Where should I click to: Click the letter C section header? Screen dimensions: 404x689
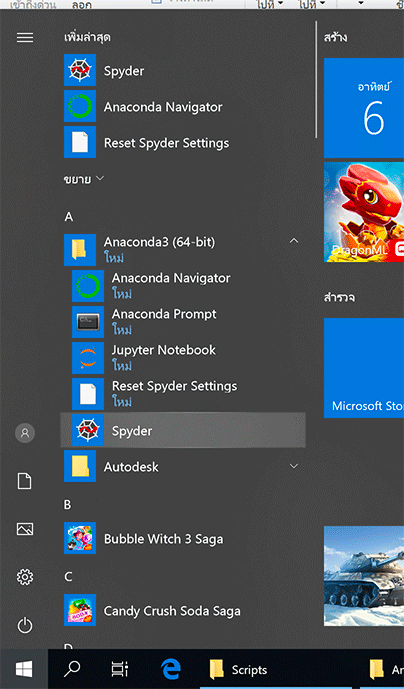[68, 577]
